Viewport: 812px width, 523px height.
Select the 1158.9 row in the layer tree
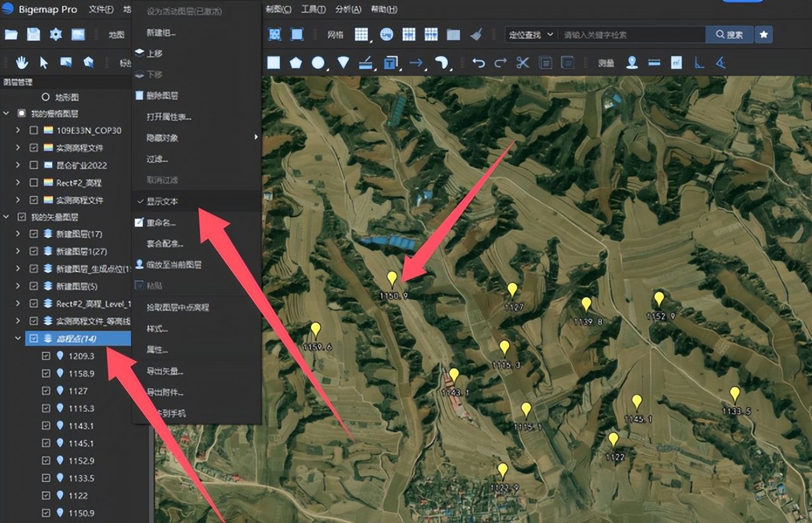pos(81,374)
